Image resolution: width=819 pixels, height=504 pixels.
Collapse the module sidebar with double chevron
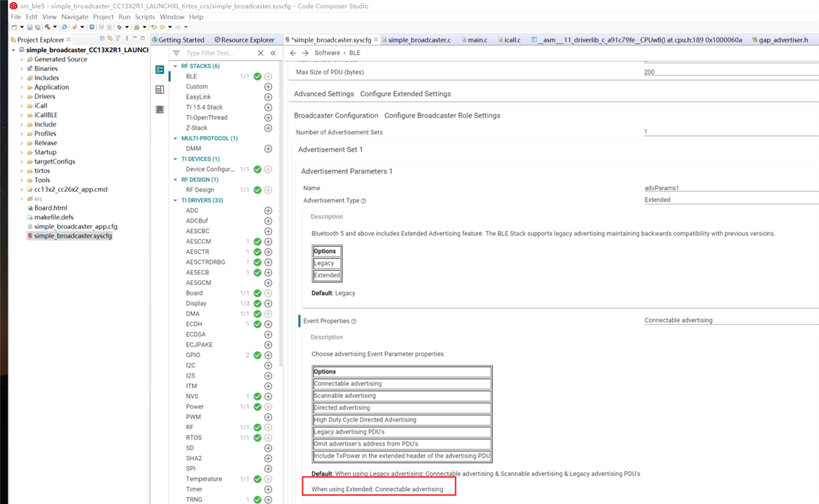(x=273, y=53)
